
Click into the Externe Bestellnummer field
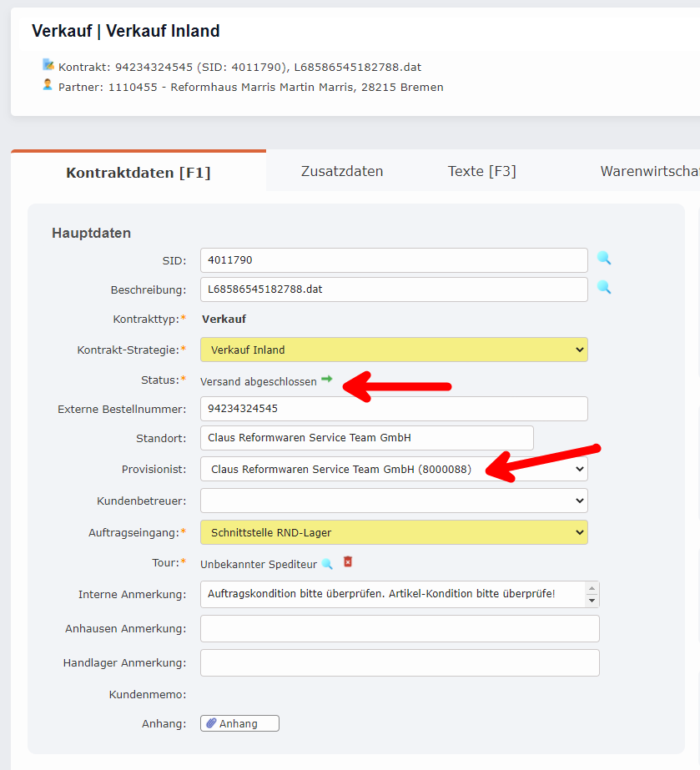392,408
